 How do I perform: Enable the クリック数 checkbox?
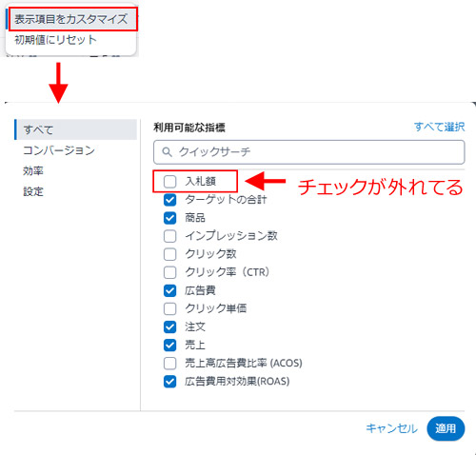(x=170, y=254)
